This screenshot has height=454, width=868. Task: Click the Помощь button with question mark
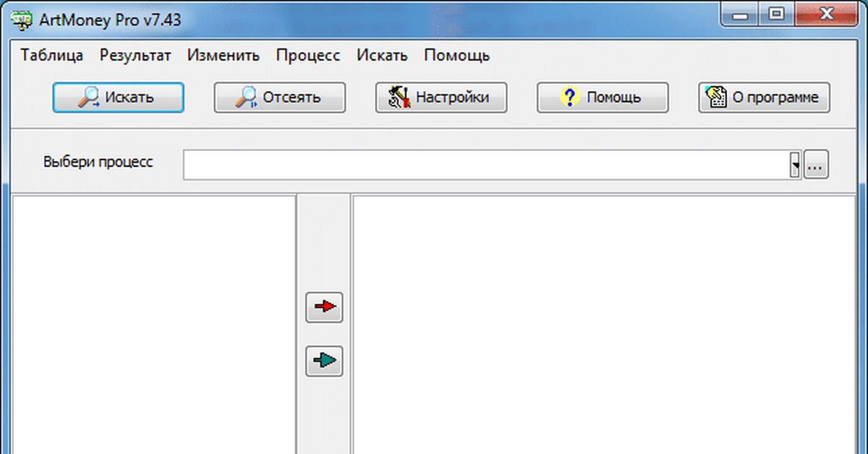[603, 98]
